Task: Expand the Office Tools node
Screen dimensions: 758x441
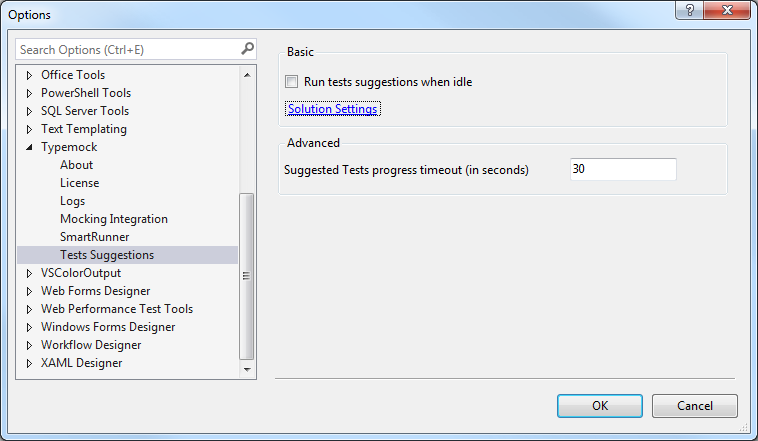Action: coord(29,75)
